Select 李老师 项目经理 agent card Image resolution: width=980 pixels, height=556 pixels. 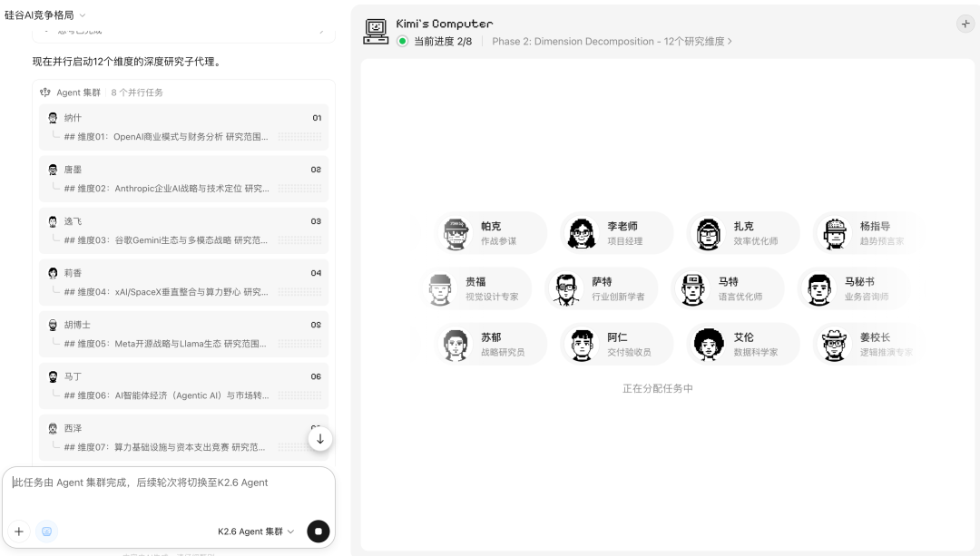(x=617, y=233)
